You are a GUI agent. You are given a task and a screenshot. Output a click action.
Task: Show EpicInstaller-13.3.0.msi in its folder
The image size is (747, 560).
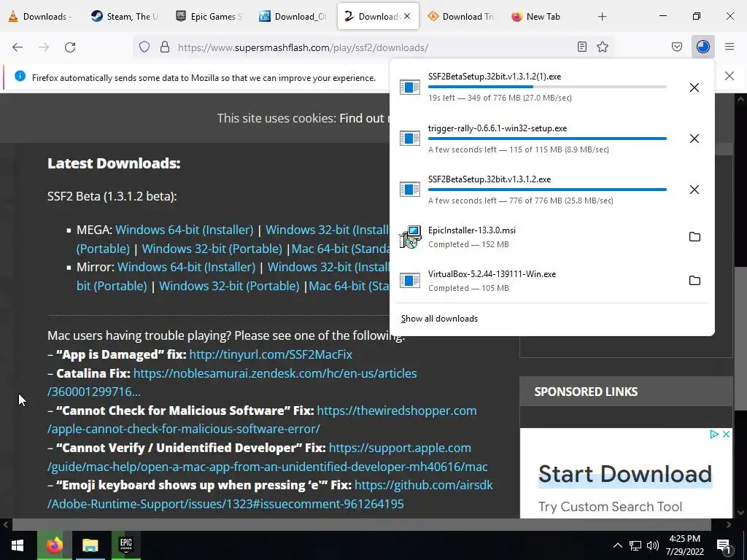(694, 237)
